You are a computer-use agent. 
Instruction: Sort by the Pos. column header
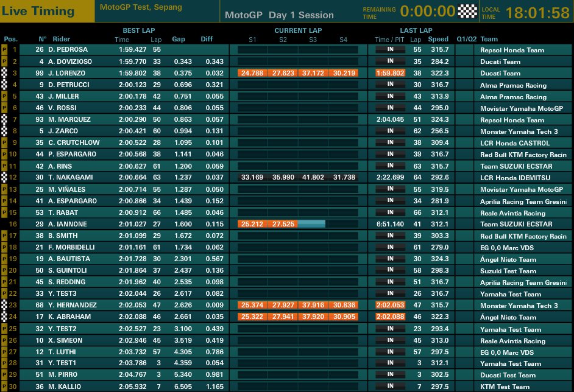click(x=10, y=39)
